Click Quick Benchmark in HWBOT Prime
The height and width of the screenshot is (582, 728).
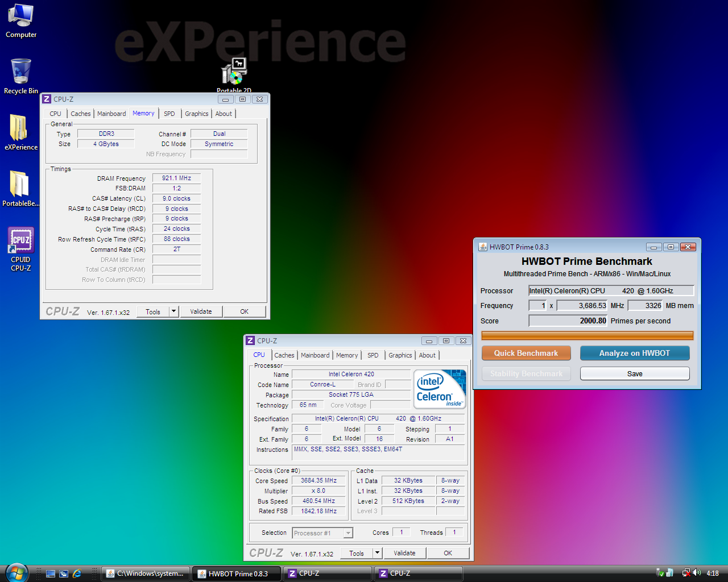(x=526, y=353)
